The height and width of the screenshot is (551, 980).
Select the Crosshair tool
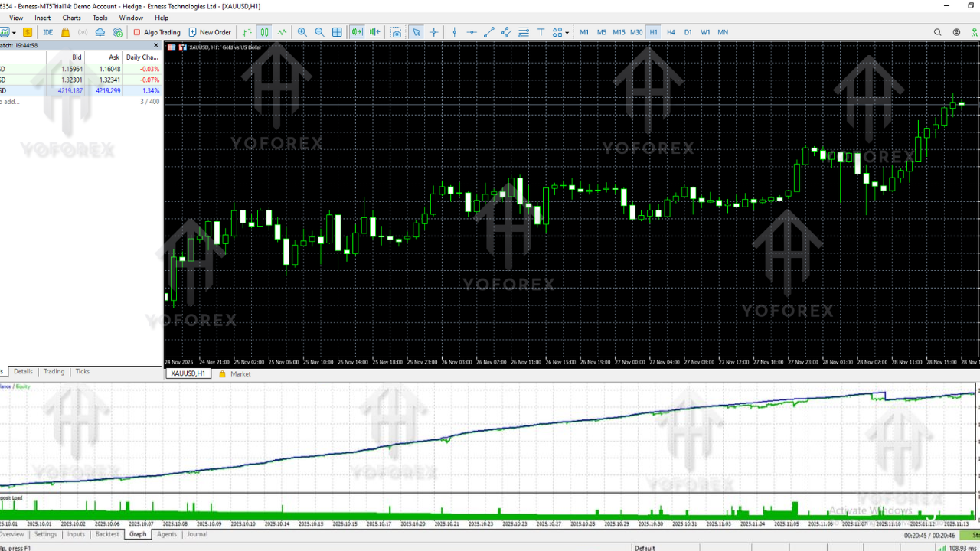pos(434,31)
